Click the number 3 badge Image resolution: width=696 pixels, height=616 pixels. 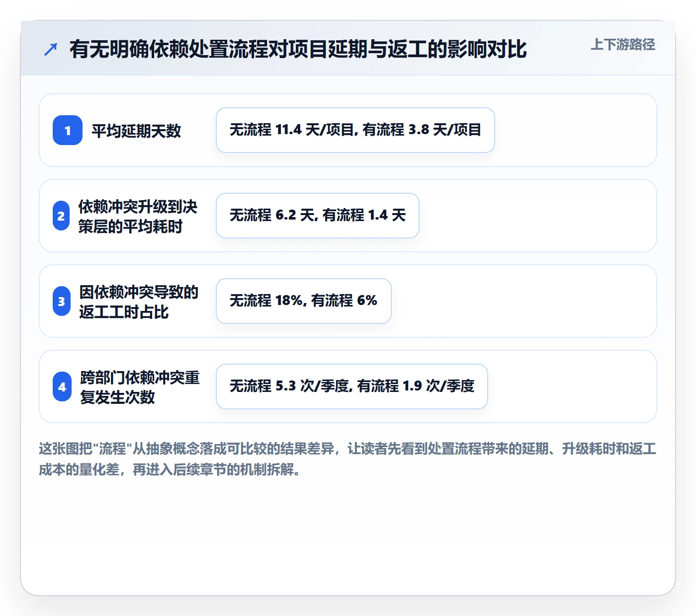click(x=62, y=301)
